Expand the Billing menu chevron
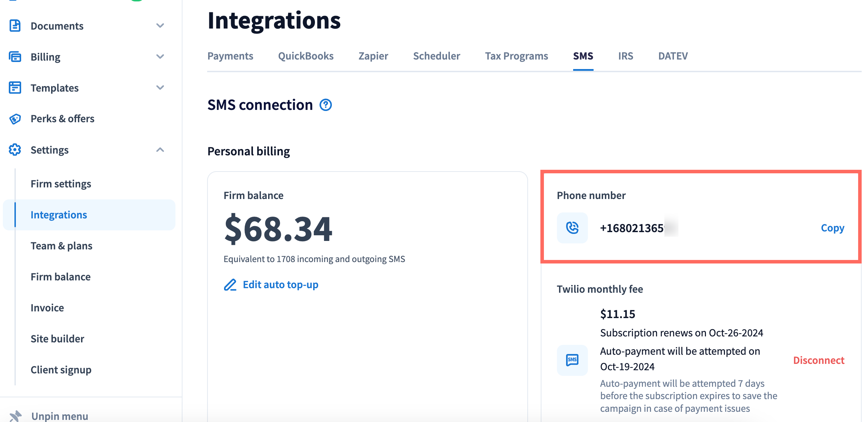The width and height of the screenshot is (868, 422). (160, 57)
